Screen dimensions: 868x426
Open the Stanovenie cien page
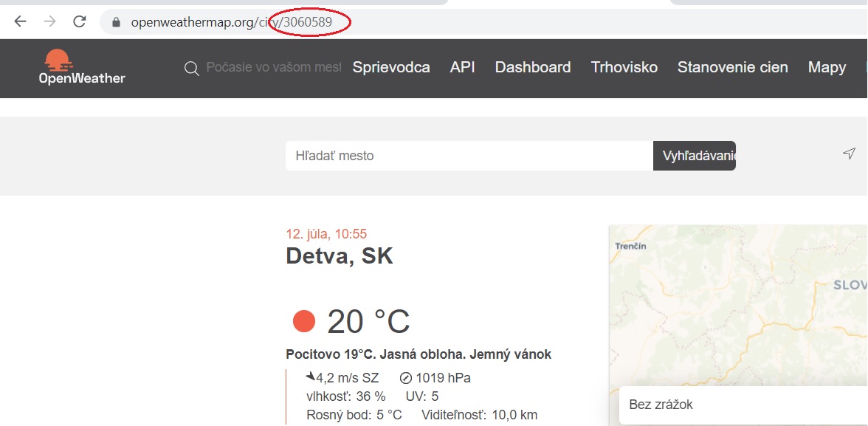pyautogui.click(x=732, y=67)
